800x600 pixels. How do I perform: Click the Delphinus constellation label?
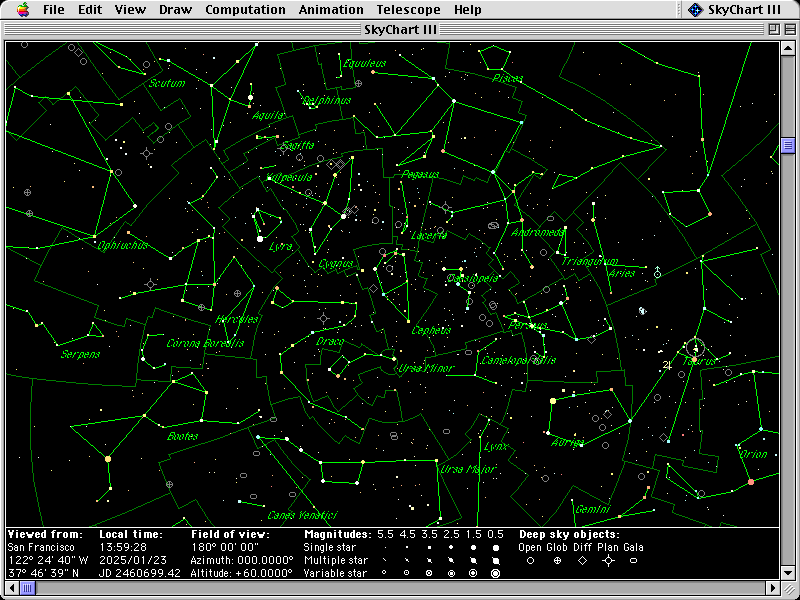click(327, 101)
